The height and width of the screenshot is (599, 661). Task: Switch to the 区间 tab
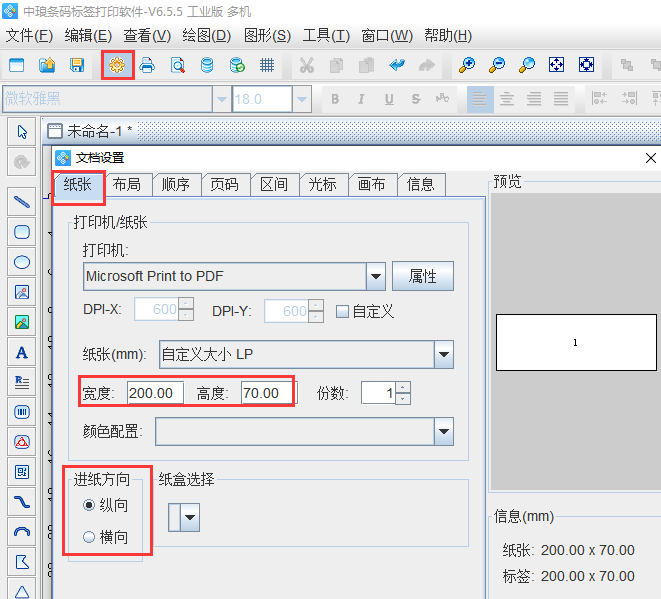point(274,185)
